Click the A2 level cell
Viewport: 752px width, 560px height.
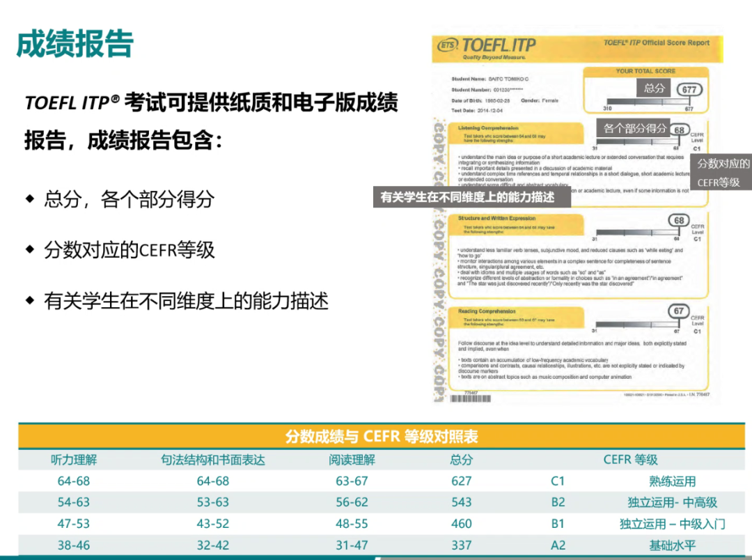click(x=558, y=545)
